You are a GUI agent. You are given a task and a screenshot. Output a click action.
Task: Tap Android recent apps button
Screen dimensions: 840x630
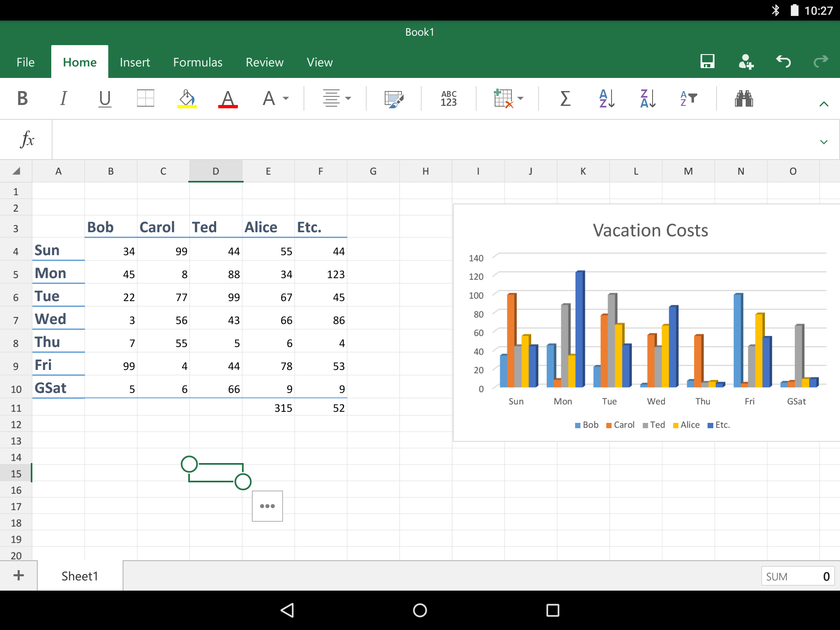coord(552,610)
